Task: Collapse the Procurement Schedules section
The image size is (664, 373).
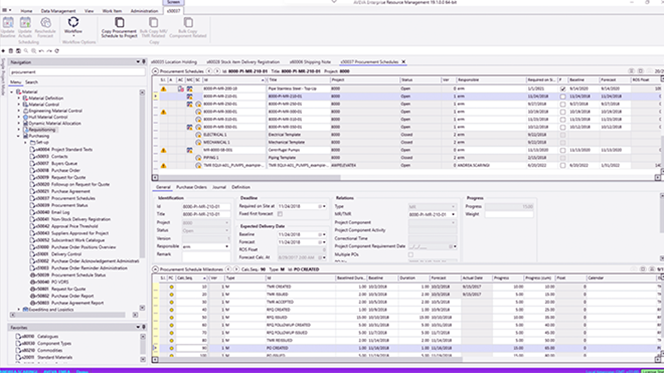Action: tap(155, 71)
